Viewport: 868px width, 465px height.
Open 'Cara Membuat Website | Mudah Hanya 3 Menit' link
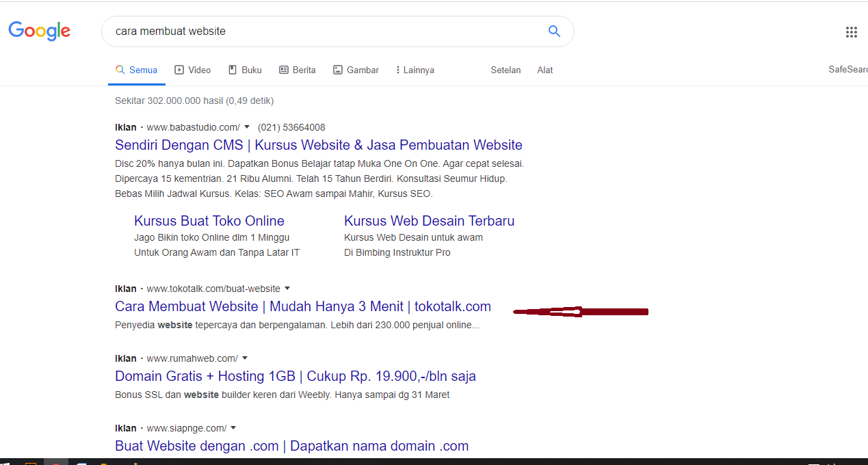[x=303, y=306]
